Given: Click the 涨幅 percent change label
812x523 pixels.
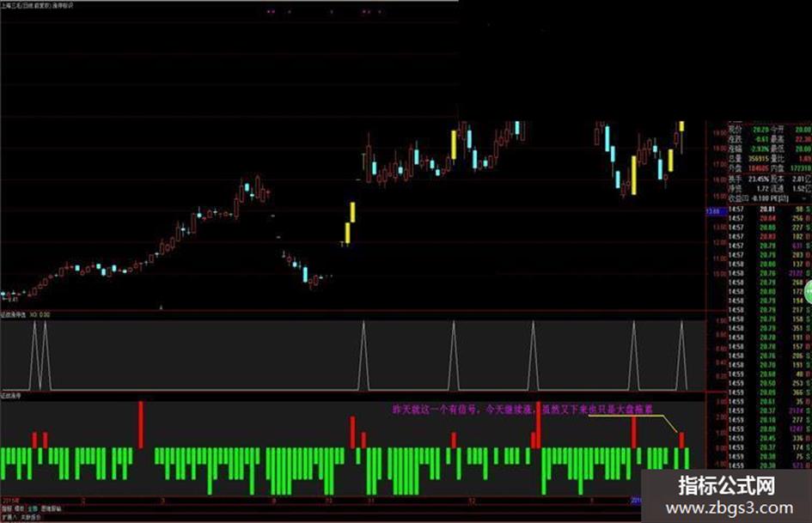Looking at the screenshot, I should coord(736,149).
